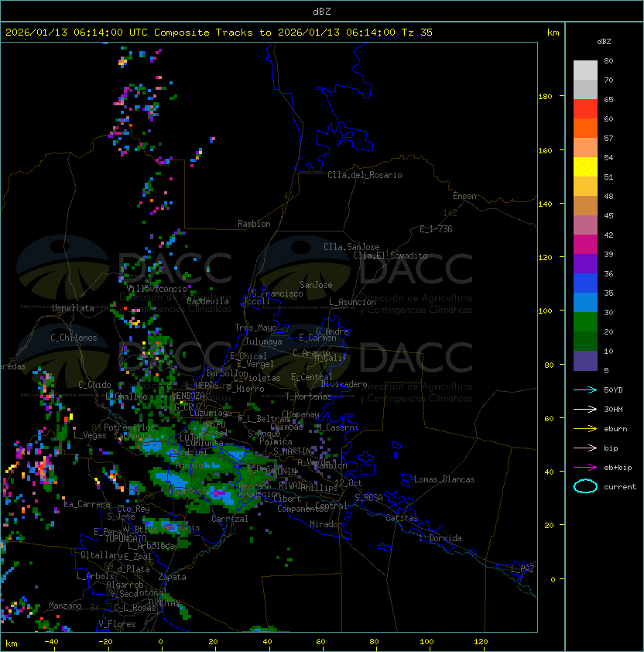
Task: Click the blue storm cell near Carrizal
Action: click(x=221, y=495)
